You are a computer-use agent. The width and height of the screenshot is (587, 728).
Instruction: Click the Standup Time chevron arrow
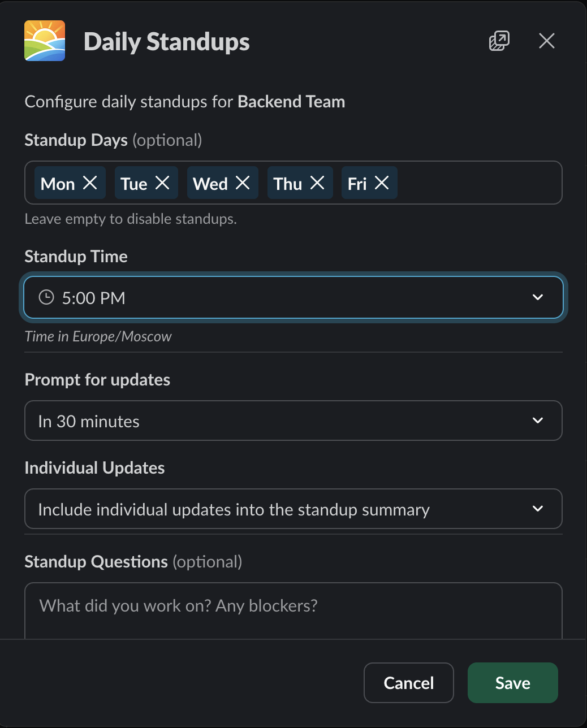(538, 297)
